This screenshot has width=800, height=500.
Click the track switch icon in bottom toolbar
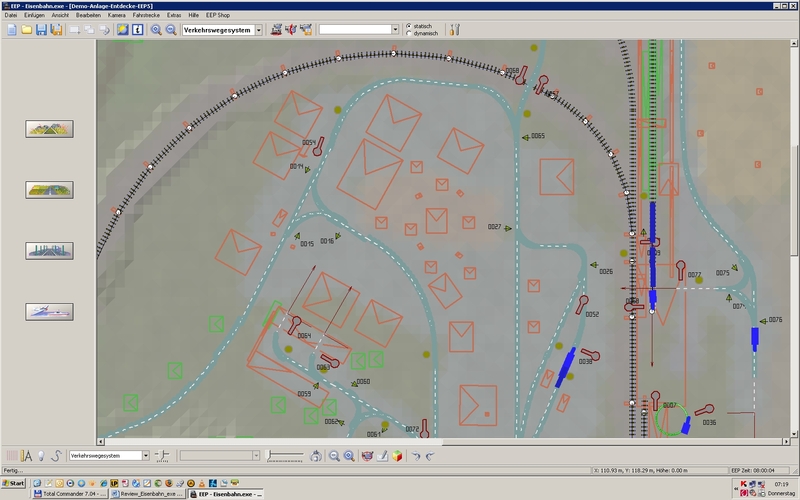162,456
